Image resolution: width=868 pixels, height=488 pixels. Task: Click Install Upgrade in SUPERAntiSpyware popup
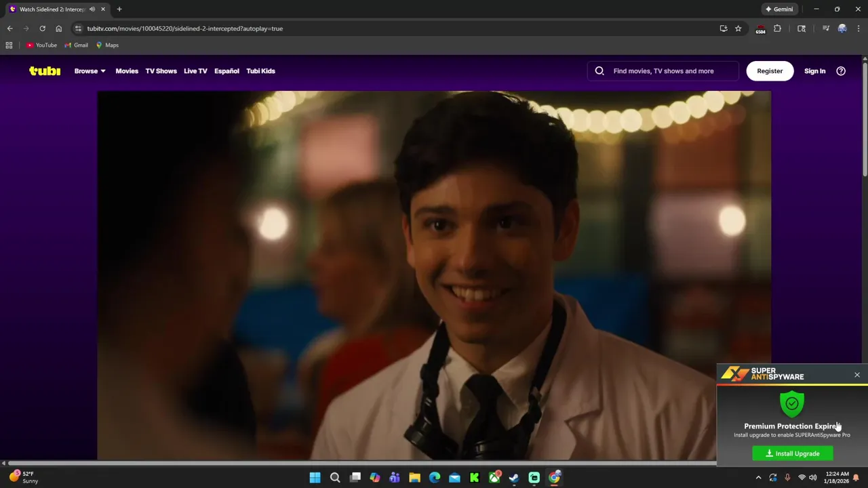click(793, 453)
